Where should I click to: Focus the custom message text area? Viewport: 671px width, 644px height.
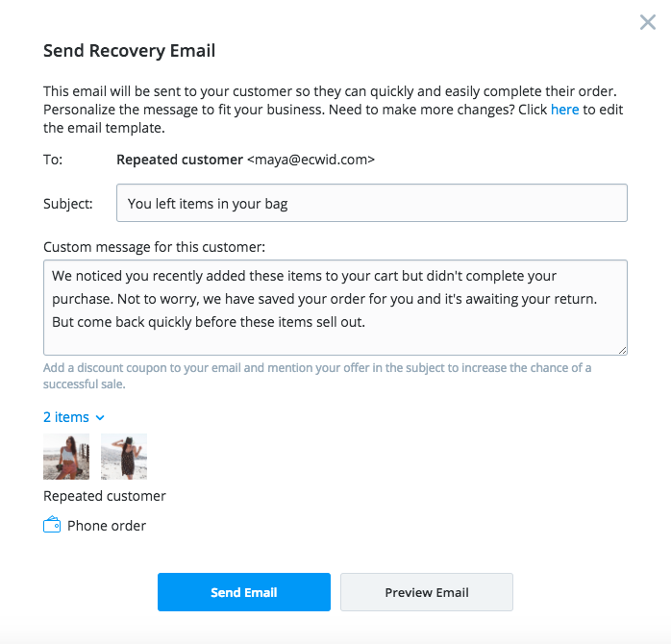pos(335,308)
